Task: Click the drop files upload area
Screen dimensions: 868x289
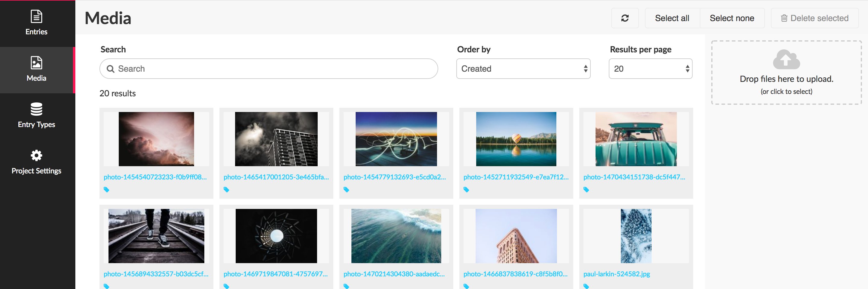Action: coord(786,73)
